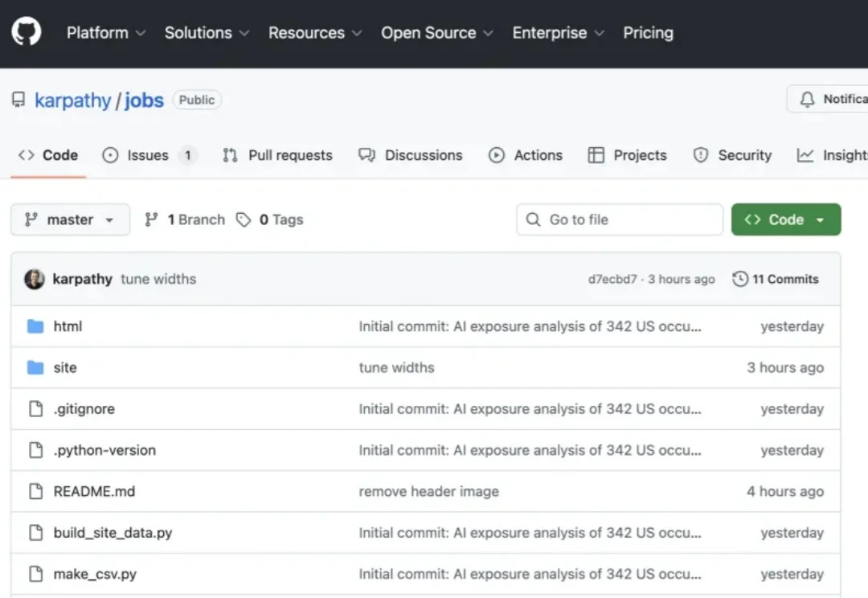Click the Pricing link in the header

pos(648,33)
